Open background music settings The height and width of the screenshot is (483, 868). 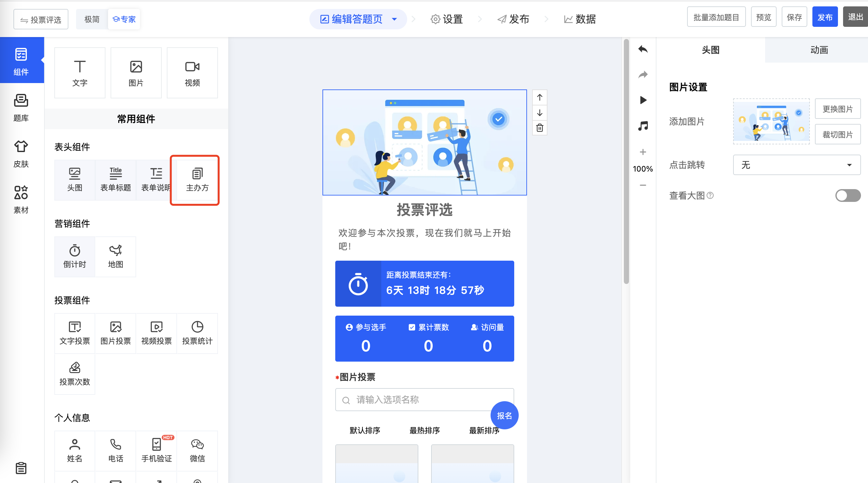[643, 126]
